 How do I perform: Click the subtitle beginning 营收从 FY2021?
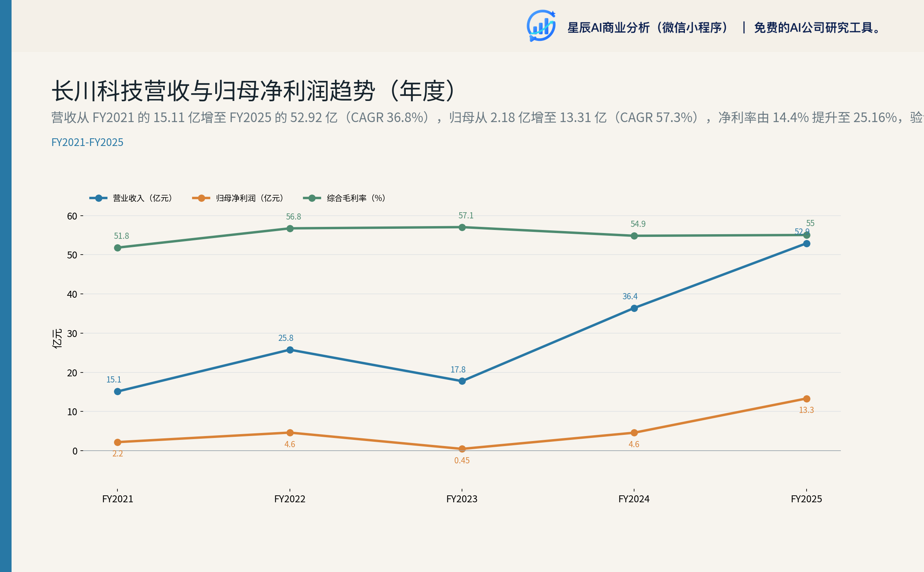click(487, 117)
